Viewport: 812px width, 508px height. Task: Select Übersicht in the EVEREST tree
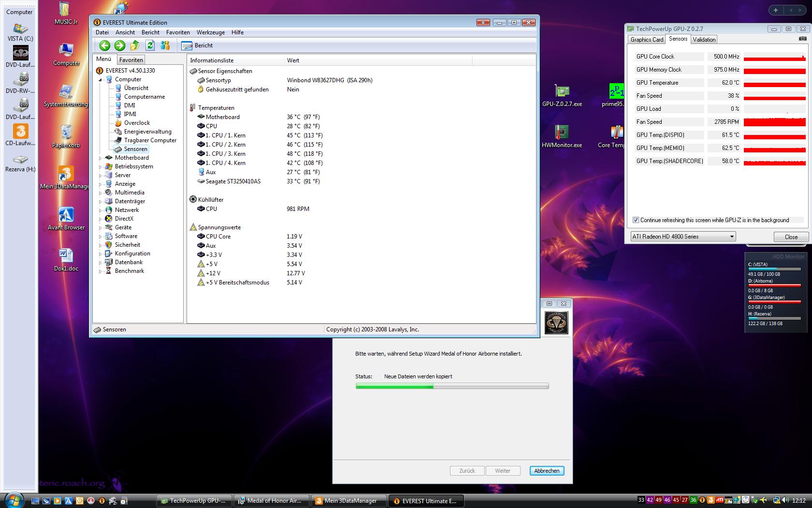136,88
